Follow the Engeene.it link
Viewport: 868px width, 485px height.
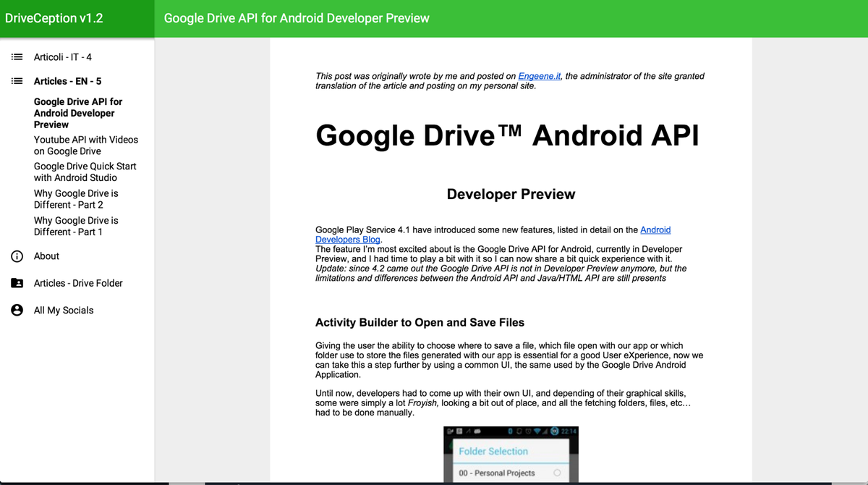(x=540, y=76)
